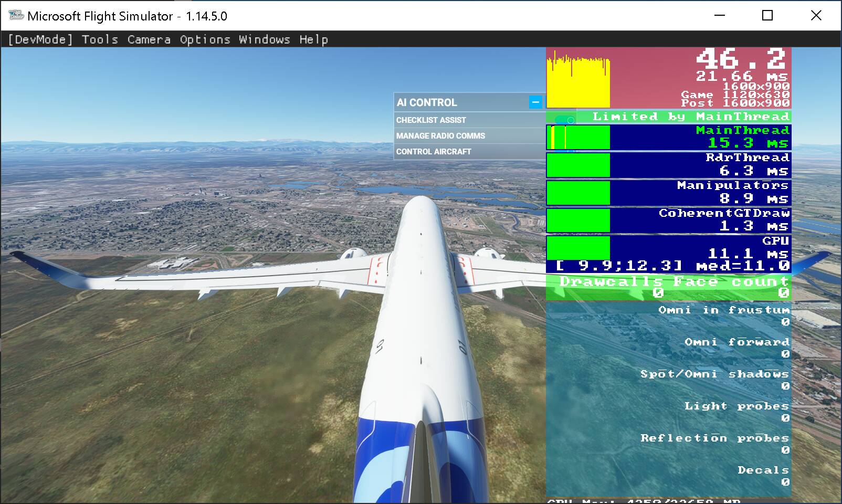Click the Decals label
This screenshot has height=504, width=842.
763,470
